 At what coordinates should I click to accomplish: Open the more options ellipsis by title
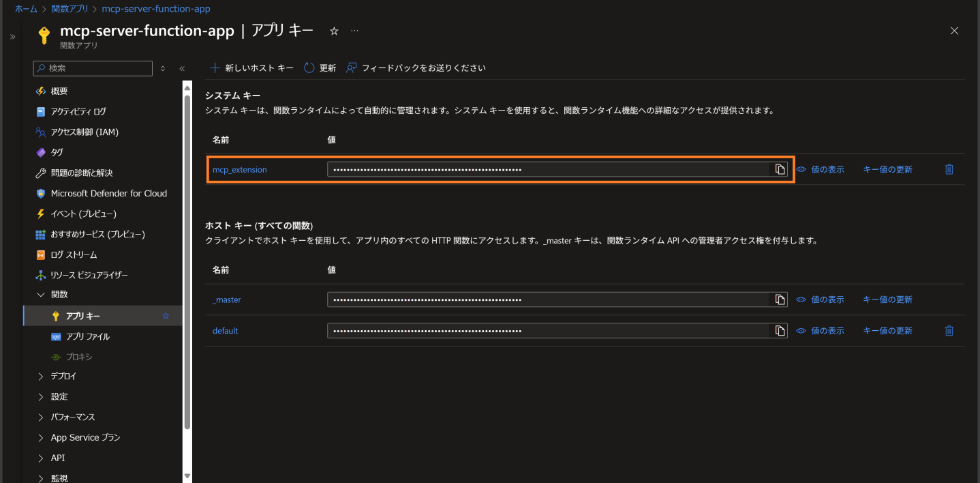[354, 31]
